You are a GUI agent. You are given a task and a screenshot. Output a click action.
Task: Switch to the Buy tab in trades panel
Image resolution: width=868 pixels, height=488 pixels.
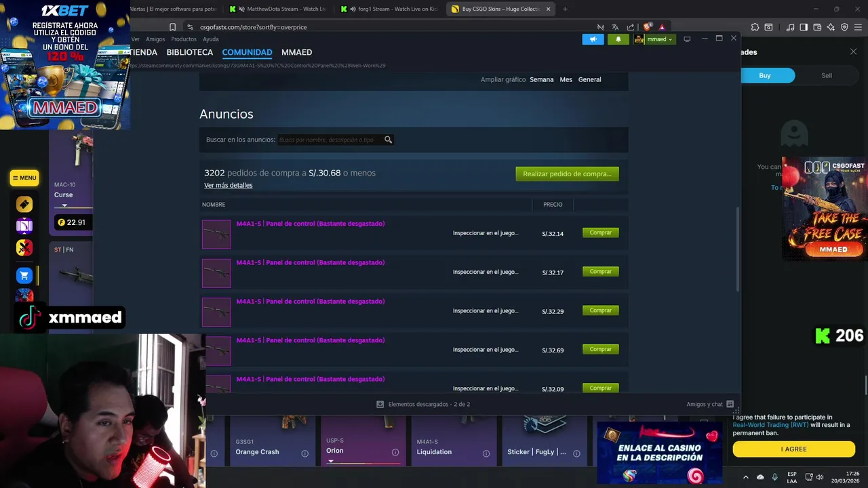pyautogui.click(x=765, y=75)
